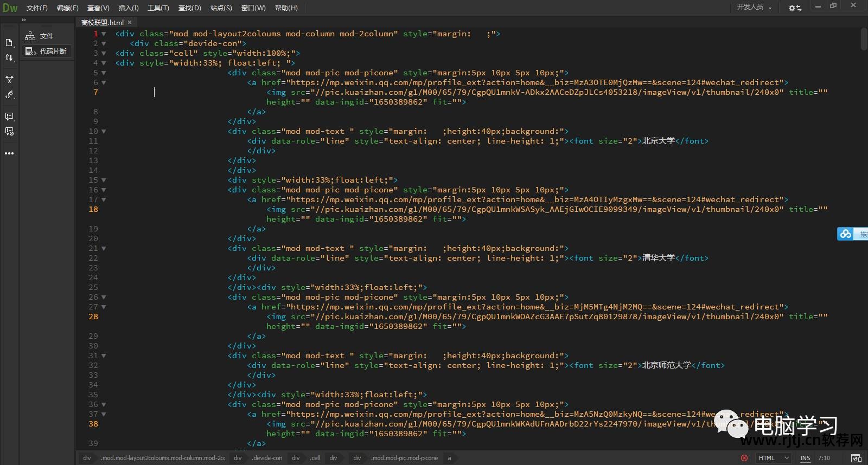Open the 站点(S) menu
The image size is (868, 465).
point(221,8)
